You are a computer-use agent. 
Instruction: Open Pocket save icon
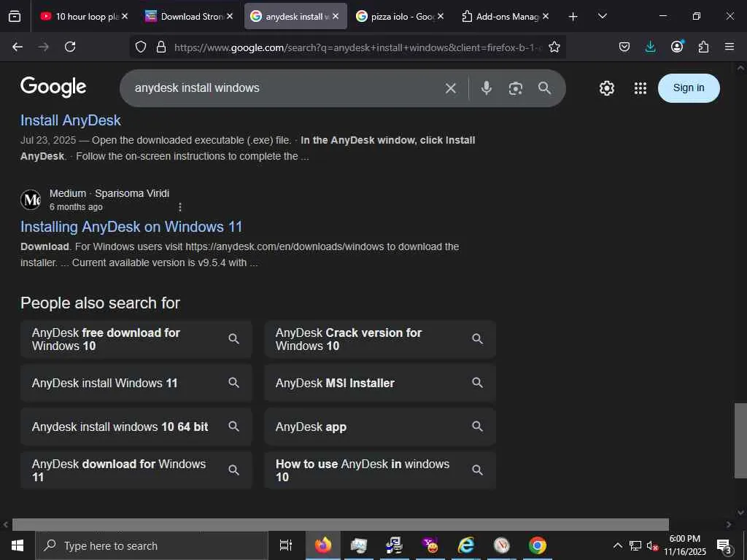[x=624, y=47]
